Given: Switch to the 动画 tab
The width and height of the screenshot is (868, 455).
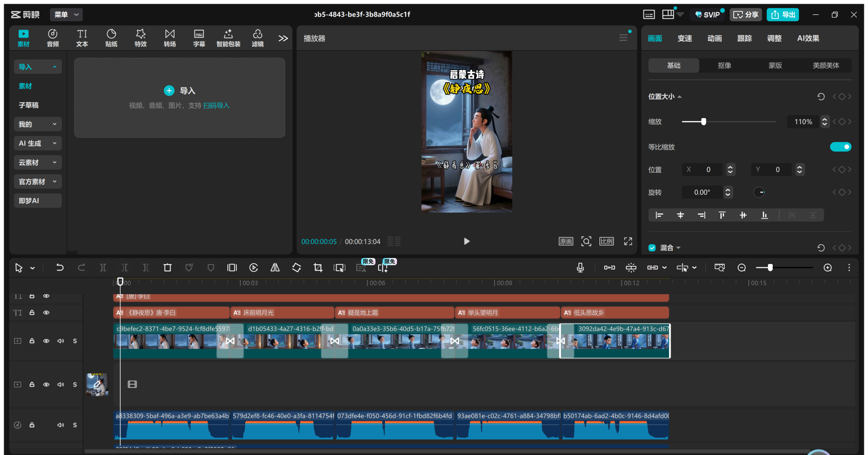Looking at the screenshot, I should 714,38.
